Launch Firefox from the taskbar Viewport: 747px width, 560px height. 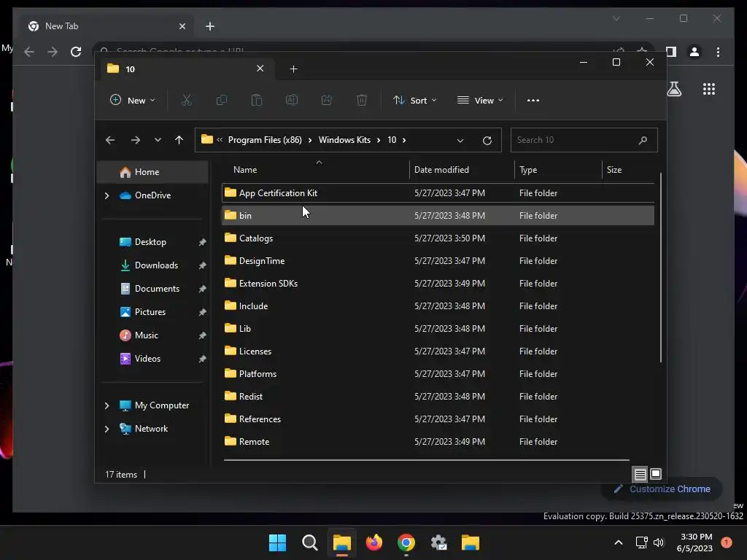[x=374, y=542]
